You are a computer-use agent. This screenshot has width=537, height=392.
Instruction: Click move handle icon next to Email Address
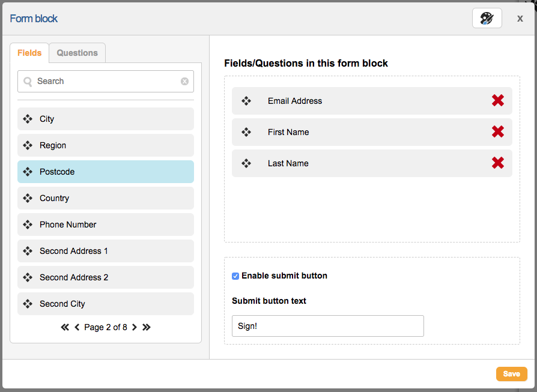(246, 101)
